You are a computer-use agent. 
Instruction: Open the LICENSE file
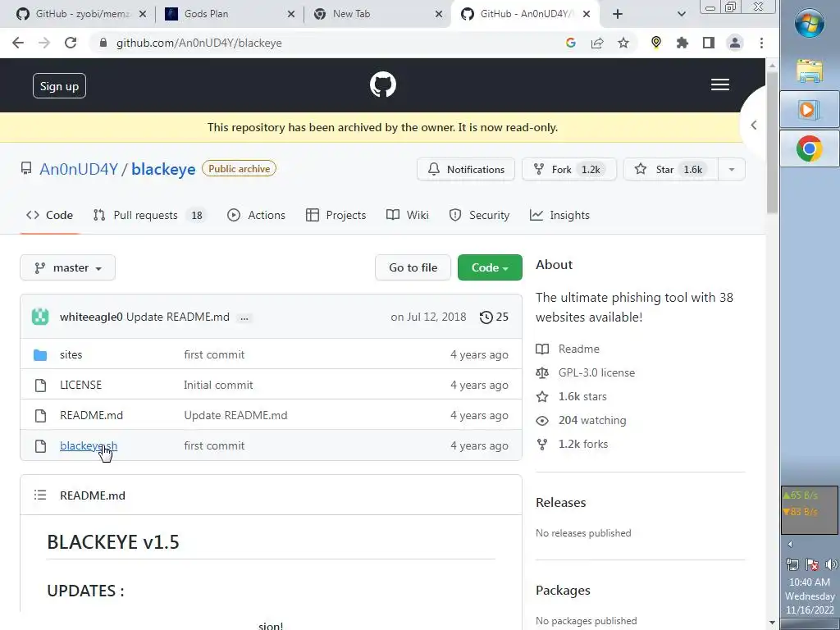tap(81, 385)
